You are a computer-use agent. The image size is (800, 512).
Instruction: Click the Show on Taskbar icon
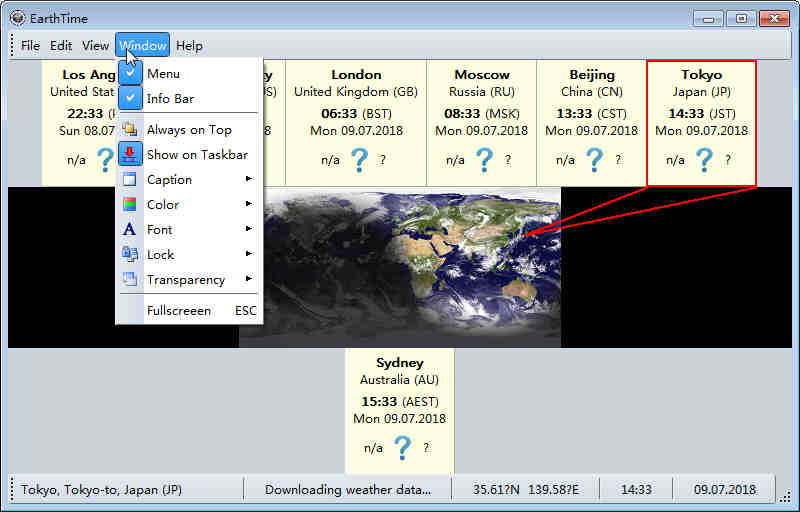pos(130,154)
